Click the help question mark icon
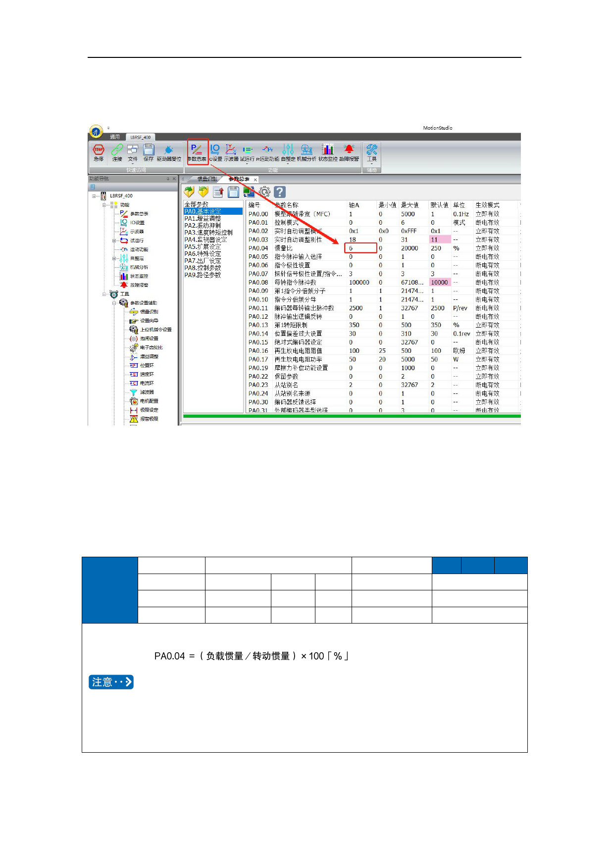 pyautogui.click(x=280, y=192)
